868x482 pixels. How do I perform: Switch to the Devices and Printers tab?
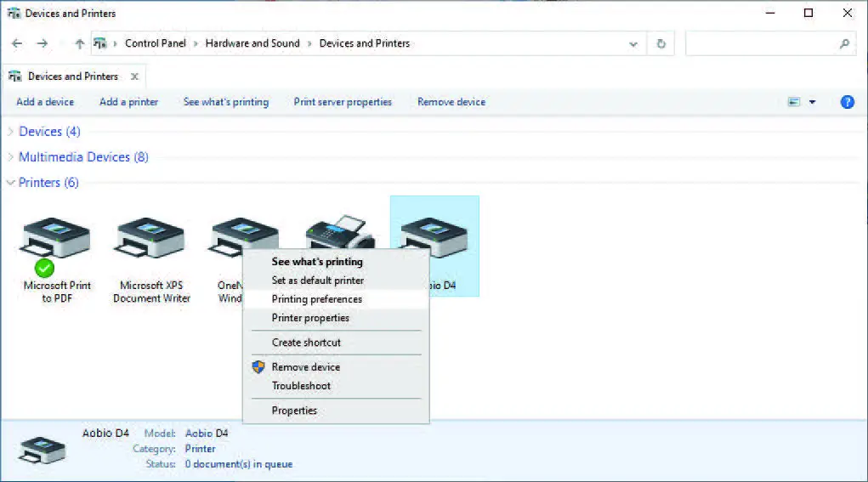pos(73,77)
